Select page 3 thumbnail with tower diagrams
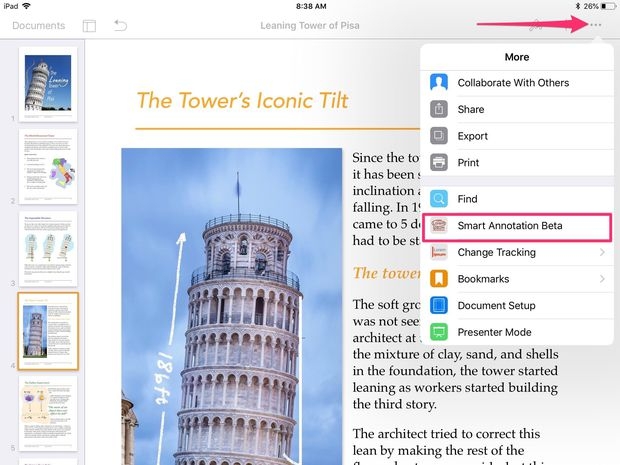 [48, 249]
